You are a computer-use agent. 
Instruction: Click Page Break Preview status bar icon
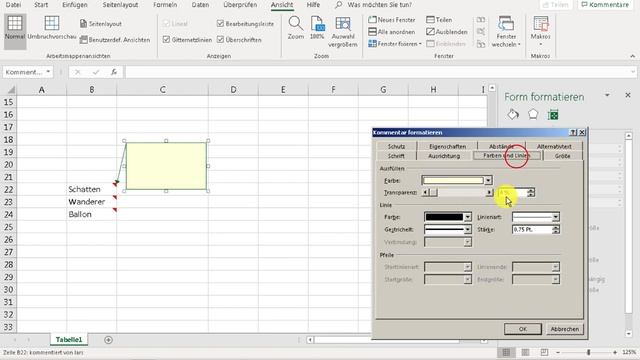pos(544,352)
